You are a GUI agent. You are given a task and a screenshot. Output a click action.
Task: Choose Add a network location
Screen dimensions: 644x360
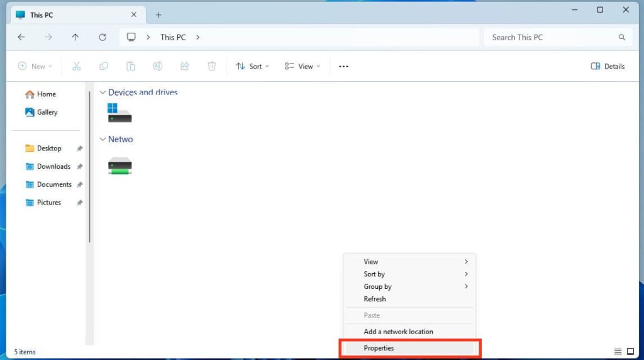398,332
